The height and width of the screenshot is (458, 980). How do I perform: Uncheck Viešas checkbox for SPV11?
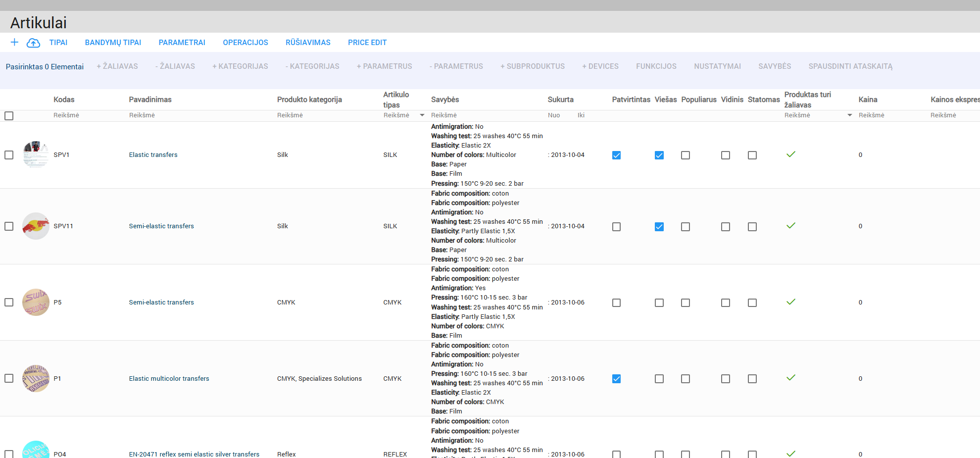point(659,227)
